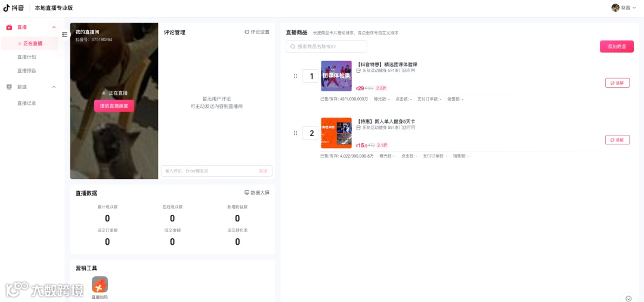Image resolution: width=644 pixels, height=302 pixels.
Task: Grab the drag handle for product 2
Action: click(x=295, y=133)
